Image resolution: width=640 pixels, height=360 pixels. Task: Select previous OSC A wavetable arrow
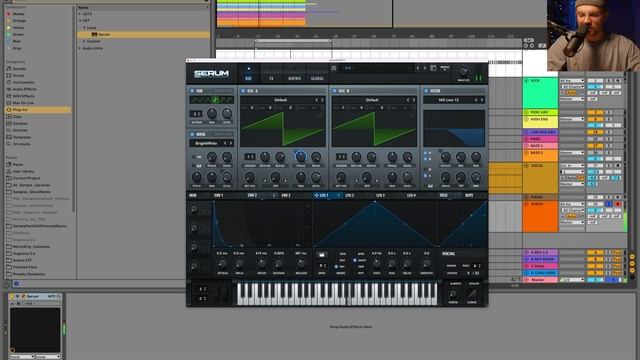(316, 100)
